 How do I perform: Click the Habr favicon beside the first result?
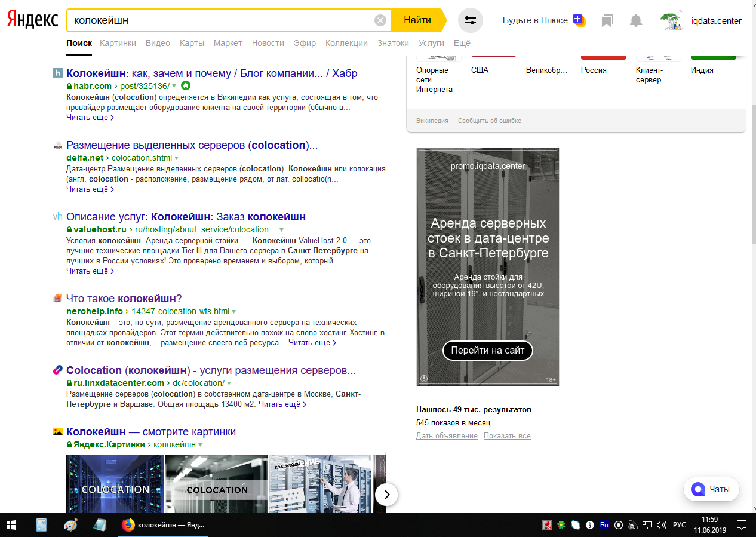tap(58, 73)
